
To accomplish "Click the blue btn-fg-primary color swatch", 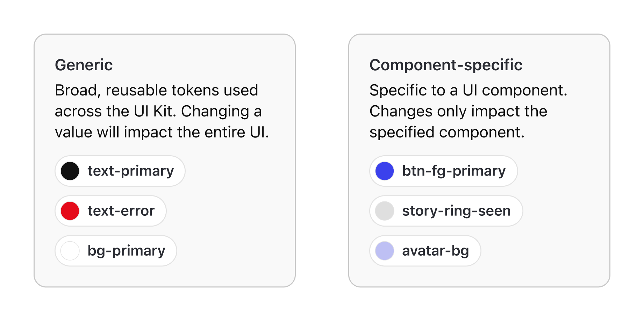I will pos(385,171).
